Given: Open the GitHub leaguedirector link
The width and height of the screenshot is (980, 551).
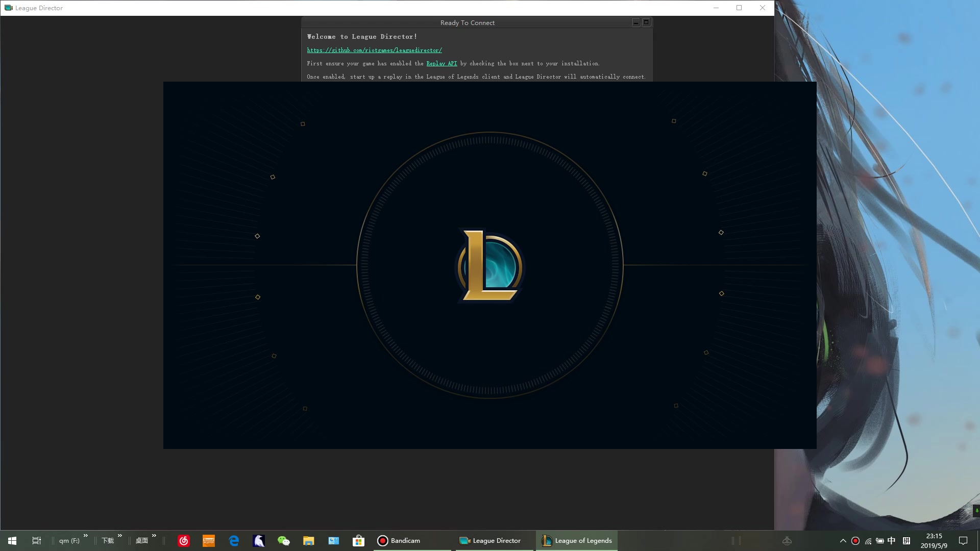Looking at the screenshot, I should tap(374, 50).
